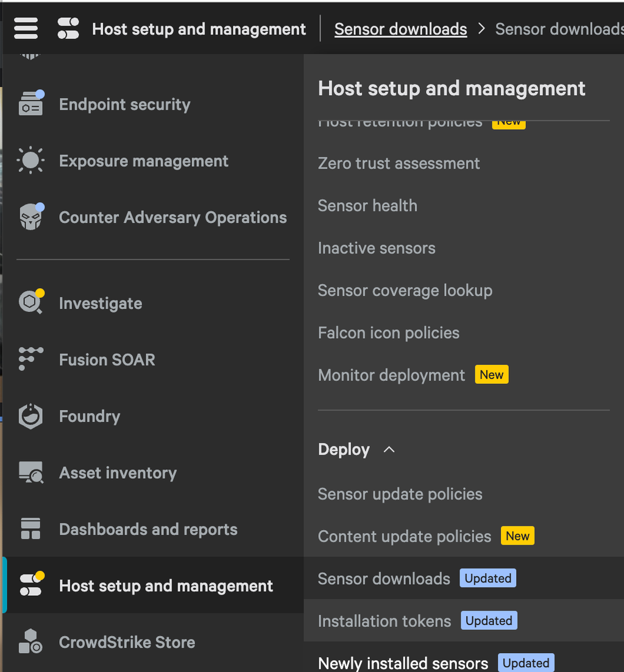Click the Investigate magnifier icon
This screenshot has width=624, height=672.
[30, 303]
